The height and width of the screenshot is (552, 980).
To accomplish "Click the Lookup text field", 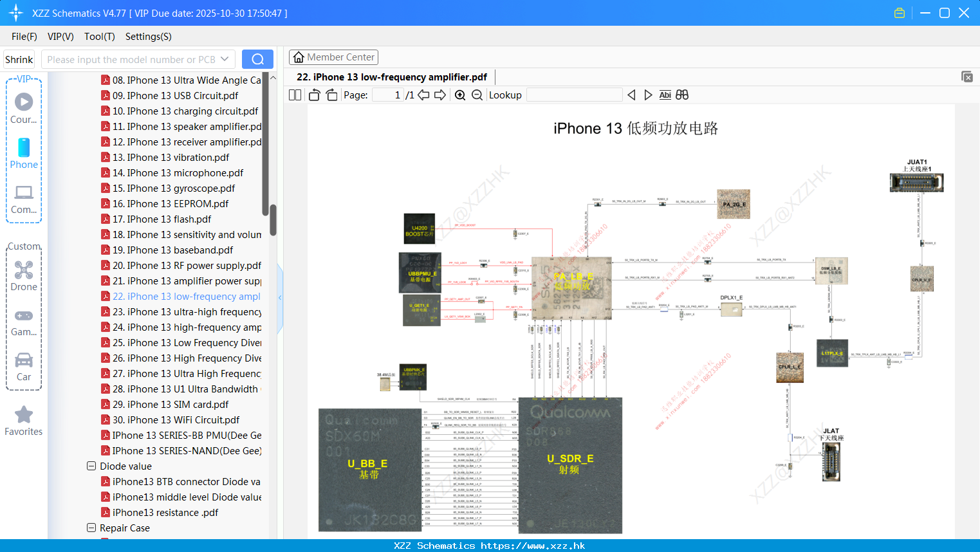I will pos(575,95).
